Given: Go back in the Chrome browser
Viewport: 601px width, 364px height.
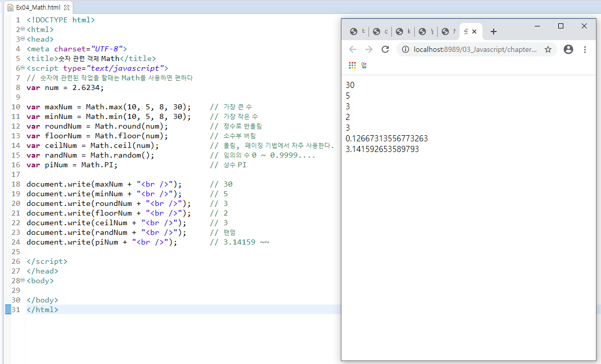Looking at the screenshot, I should (353, 49).
